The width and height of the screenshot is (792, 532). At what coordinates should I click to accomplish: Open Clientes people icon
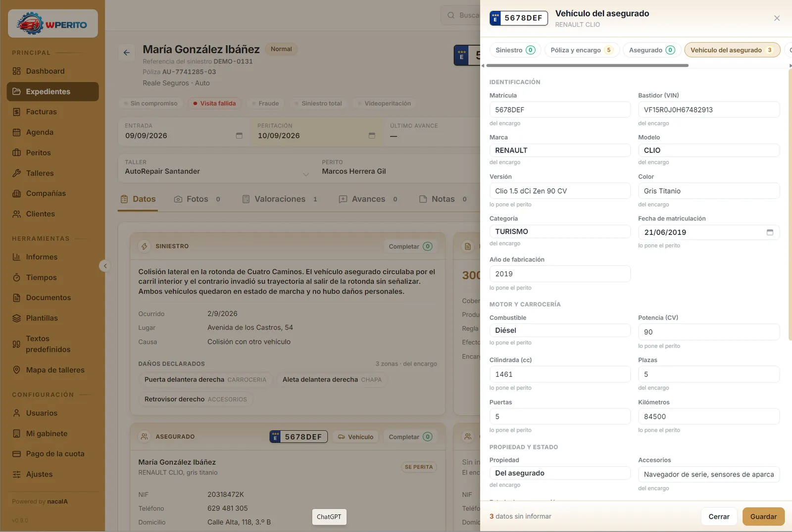[x=16, y=214]
